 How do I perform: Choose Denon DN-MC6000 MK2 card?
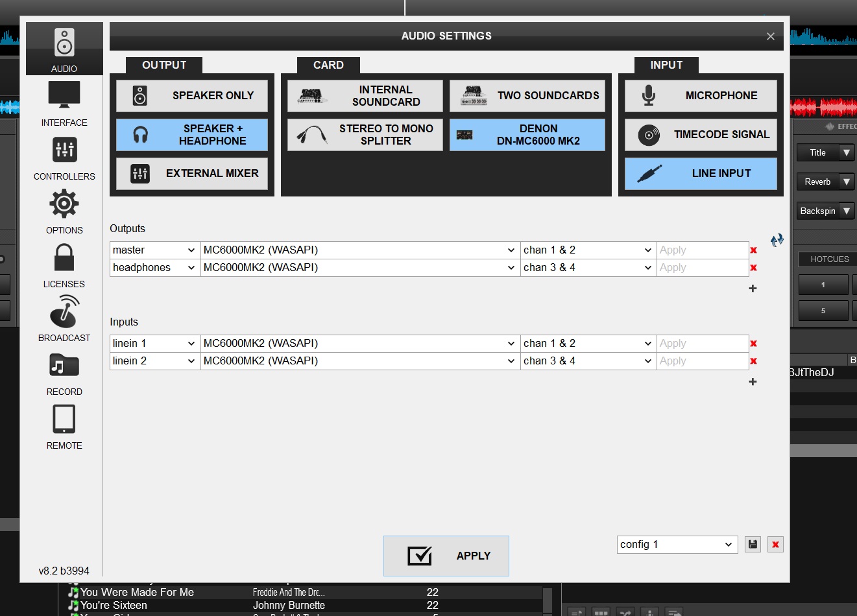[527, 135]
